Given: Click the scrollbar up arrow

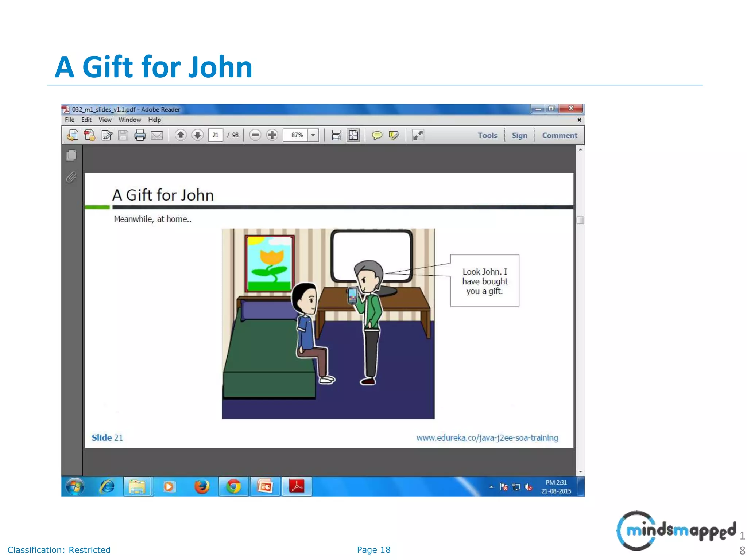Looking at the screenshot, I should pyautogui.click(x=580, y=149).
